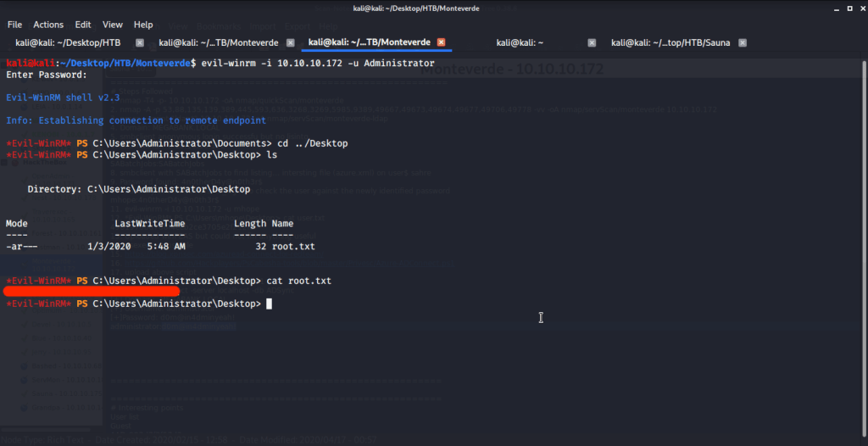868x446 pixels.
Task: Open the View menu
Action: coord(113,25)
